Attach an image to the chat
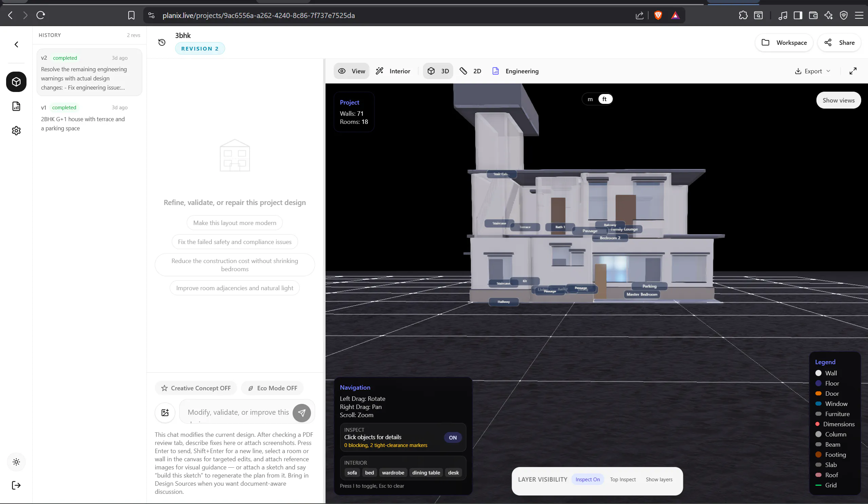Image resolution: width=868 pixels, height=504 pixels. point(165,412)
